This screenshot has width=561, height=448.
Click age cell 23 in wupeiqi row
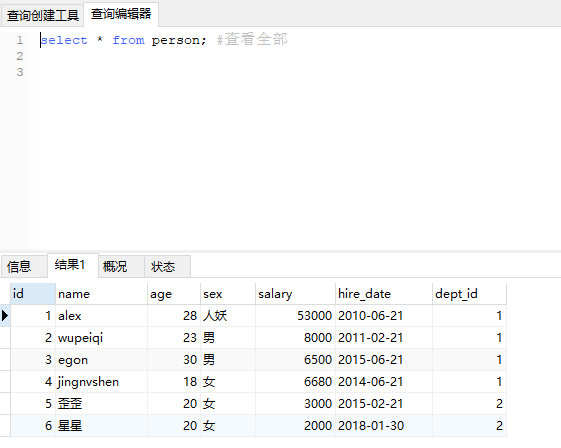[174, 337]
